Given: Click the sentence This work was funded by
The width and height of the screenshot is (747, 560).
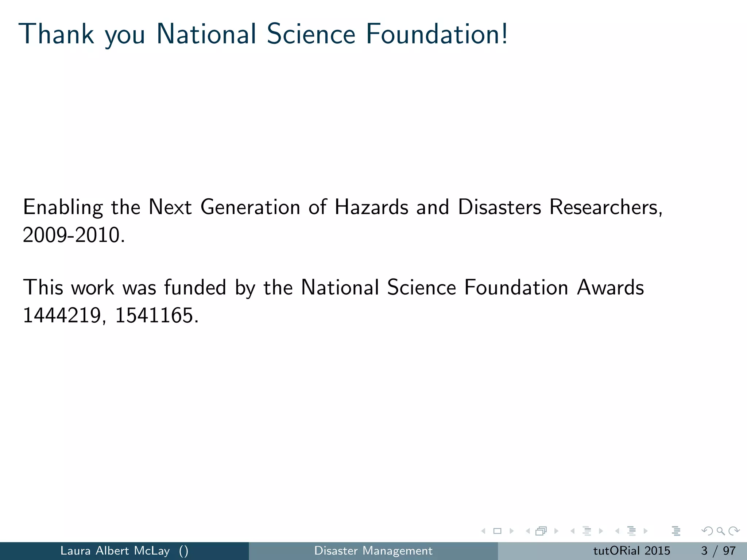Looking at the screenshot, I should (139, 287).
